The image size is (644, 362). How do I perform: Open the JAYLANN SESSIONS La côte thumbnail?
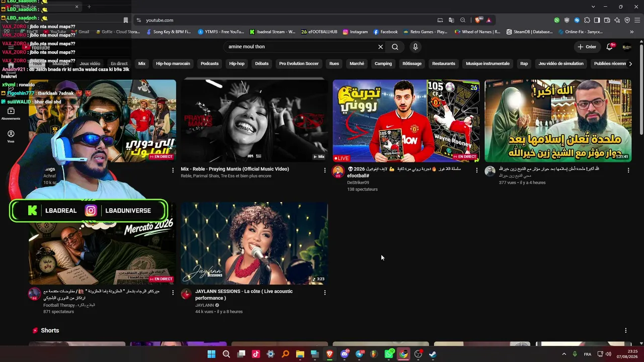coord(254,243)
